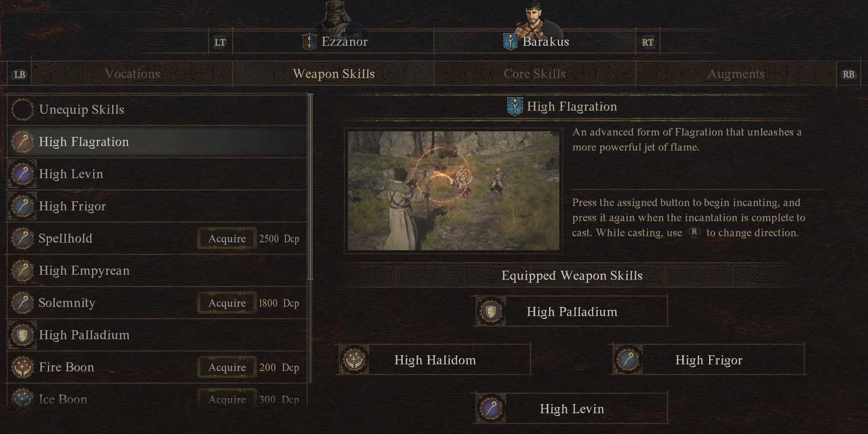Viewport: 868px width, 434px height.
Task: Click the equipped High Palladium shield icon
Action: tap(491, 311)
